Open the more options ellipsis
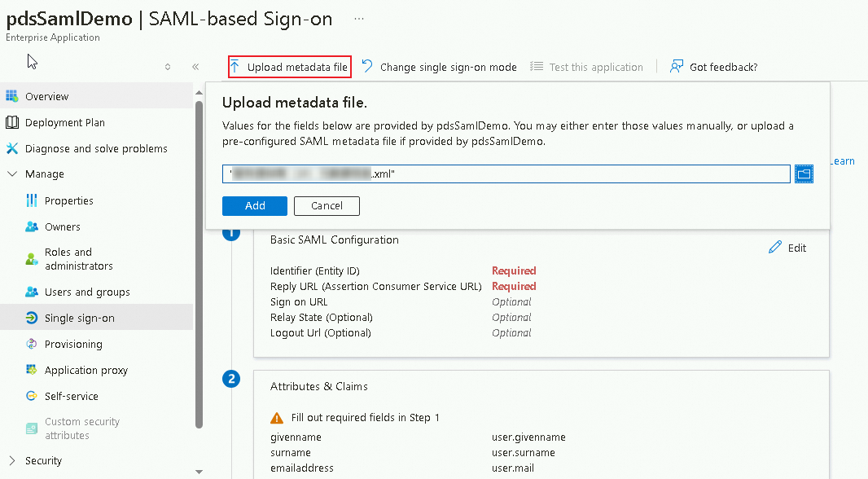868x479 pixels. click(x=359, y=18)
